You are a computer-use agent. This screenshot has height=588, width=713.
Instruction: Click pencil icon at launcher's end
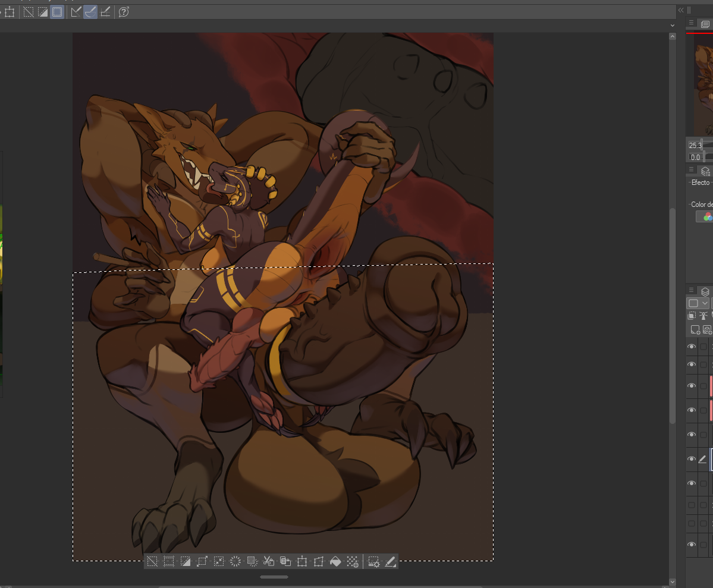(391, 562)
